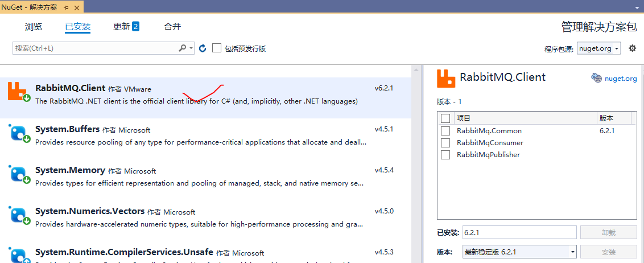644x263 pixels.
Task: Click System.Buffers package icon
Action: [18, 134]
